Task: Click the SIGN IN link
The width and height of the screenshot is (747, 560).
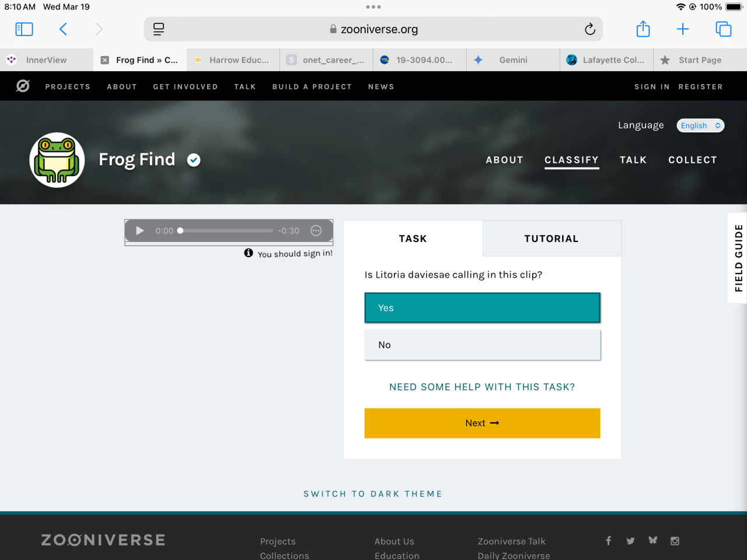Action: pos(652,86)
